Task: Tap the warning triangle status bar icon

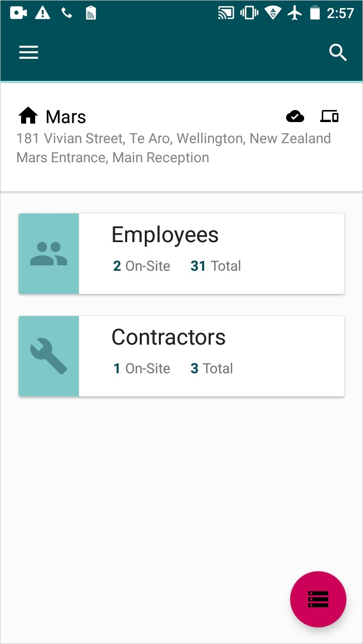Action: pyautogui.click(x=43, y=13)
